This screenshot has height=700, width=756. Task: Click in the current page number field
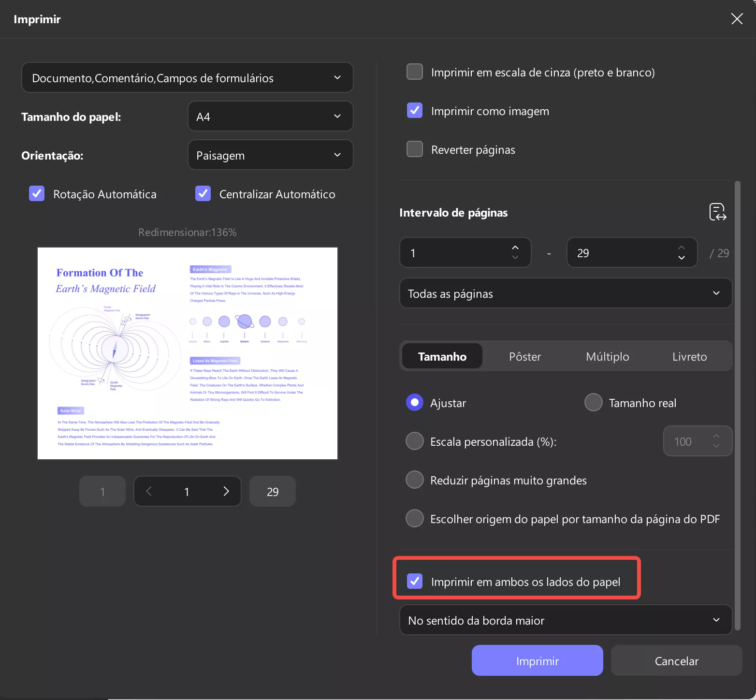[x=187, y=491]
